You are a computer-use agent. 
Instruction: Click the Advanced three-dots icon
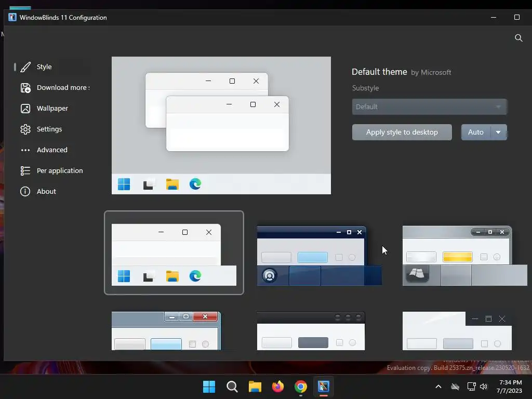[25, 150]
